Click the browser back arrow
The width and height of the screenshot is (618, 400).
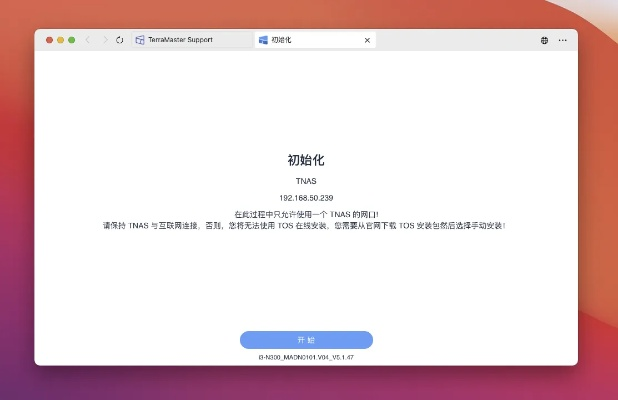(88, 40)
